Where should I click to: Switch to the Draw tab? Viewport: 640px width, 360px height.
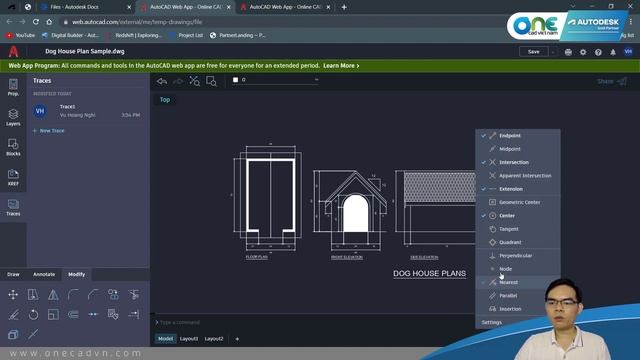pyautogui.click(x=13, y=274)
